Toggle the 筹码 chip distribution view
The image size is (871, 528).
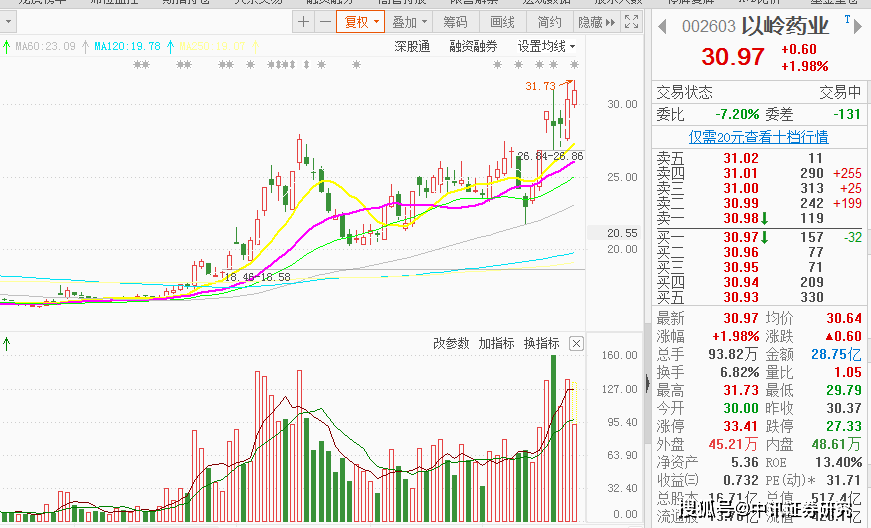(x=455, y=22)
